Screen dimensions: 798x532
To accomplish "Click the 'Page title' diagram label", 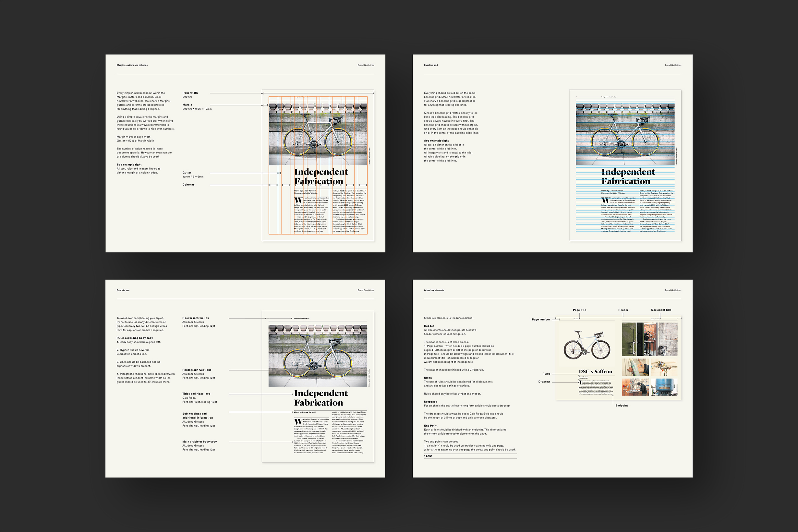I will (579, 310).
